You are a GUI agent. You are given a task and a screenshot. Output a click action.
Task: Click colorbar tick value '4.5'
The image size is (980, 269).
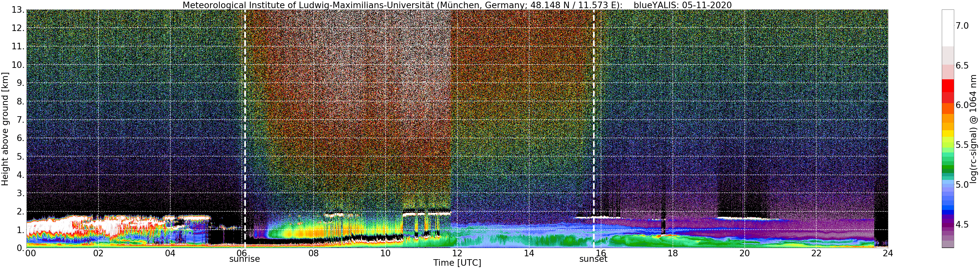click(962, 225)
